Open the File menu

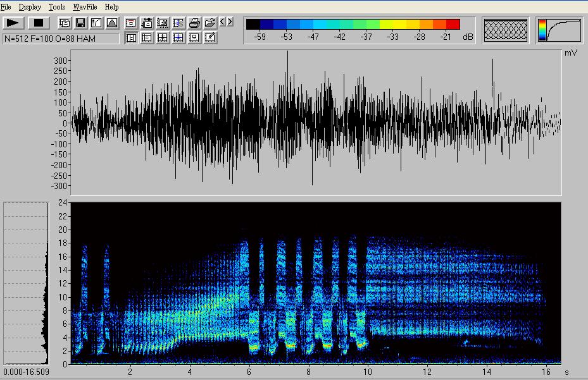6,7
